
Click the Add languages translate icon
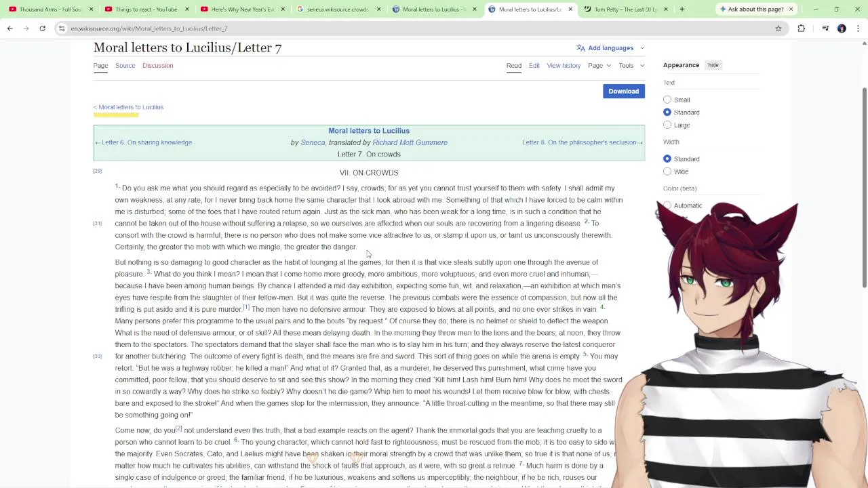580,48
